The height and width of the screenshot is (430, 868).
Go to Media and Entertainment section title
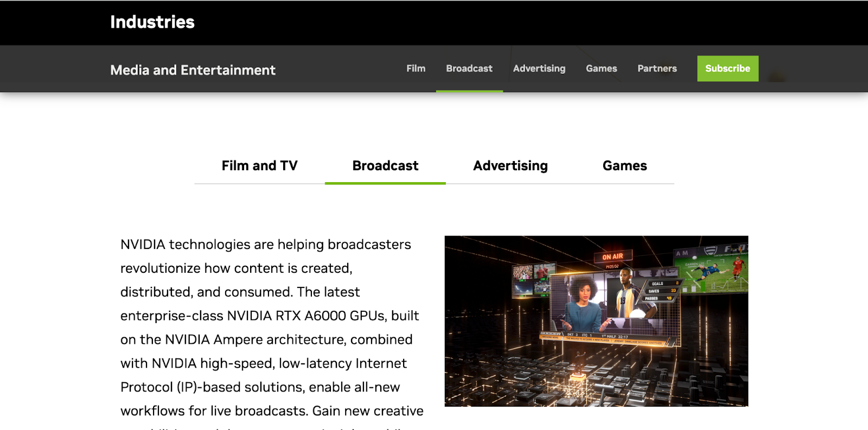[193, 70]
